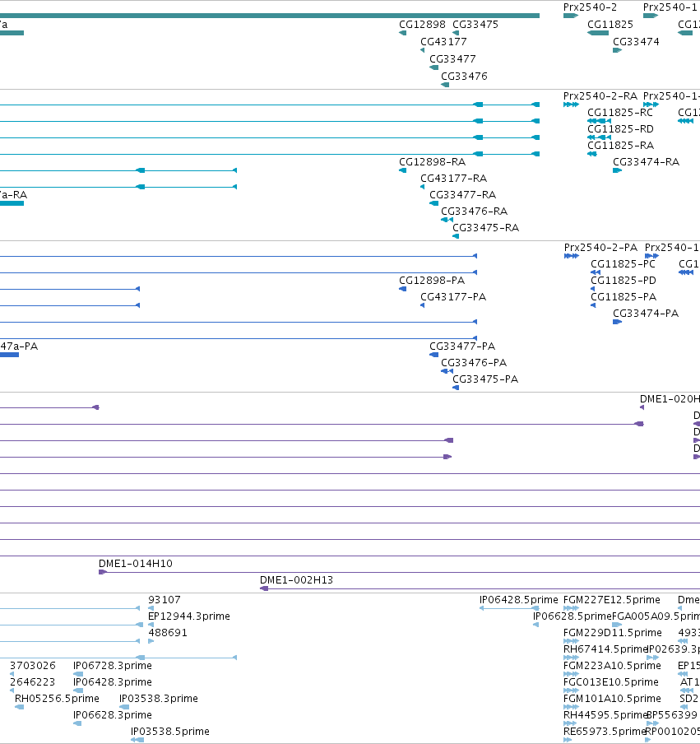Select the CG33475 gene label
This screenshot has width=700, height=744.
(475, 25)
